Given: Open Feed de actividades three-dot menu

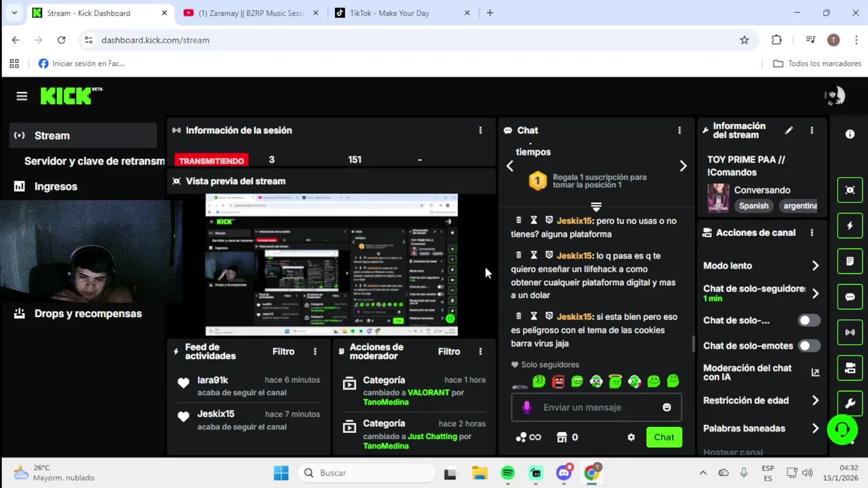Looking at the screenshot, I should coord(315,351).
